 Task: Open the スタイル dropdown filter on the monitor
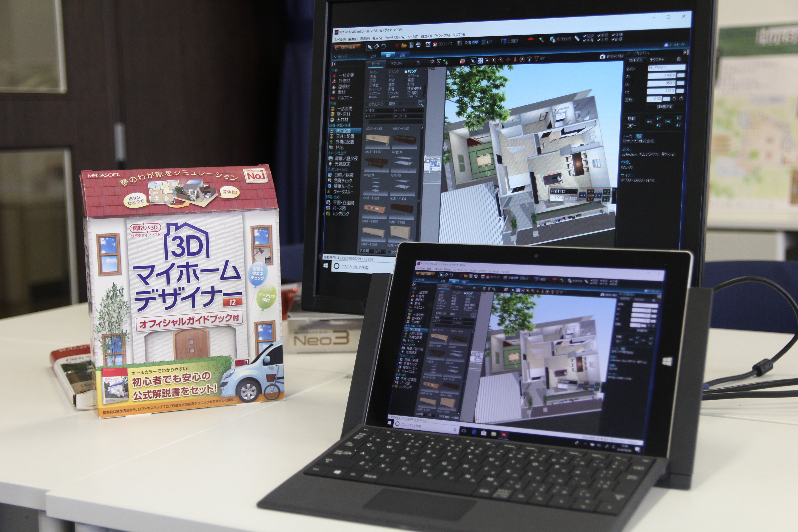[x=409, y=116]
